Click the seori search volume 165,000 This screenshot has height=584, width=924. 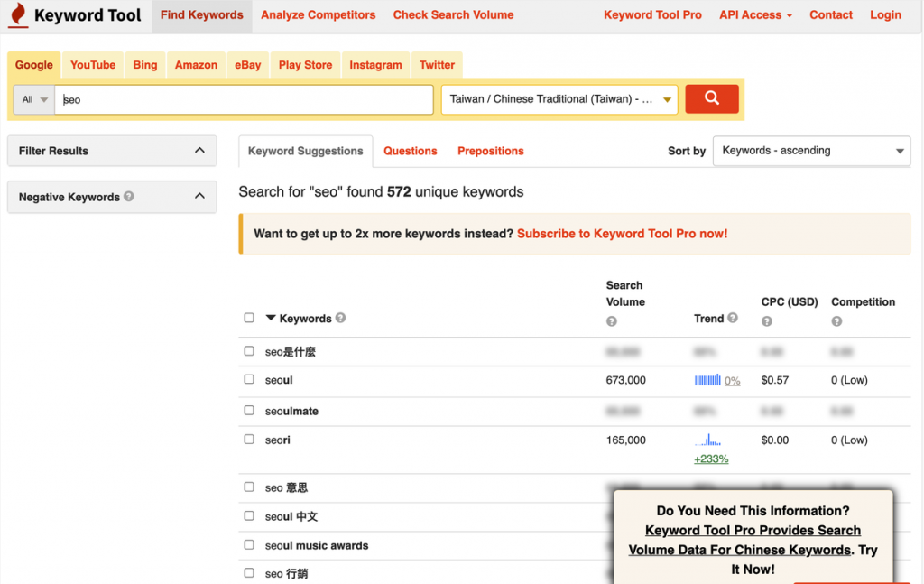click(626, 440)
